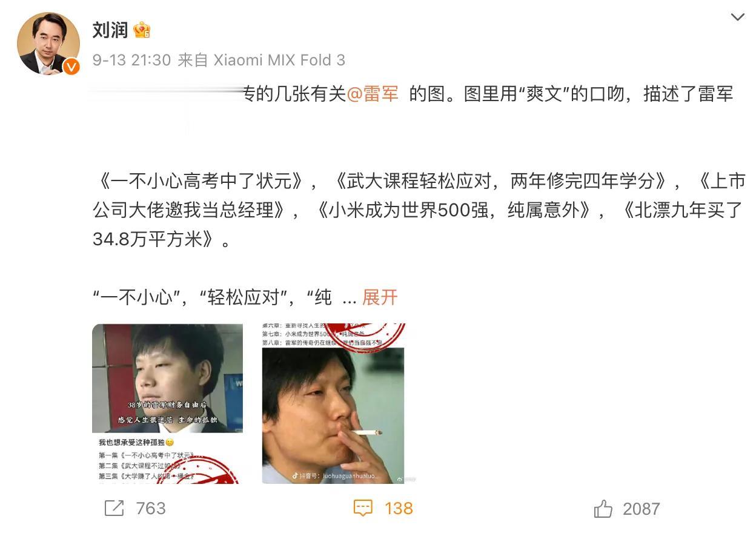
Task: Click the crown membership badge icon
Action: 142,30
